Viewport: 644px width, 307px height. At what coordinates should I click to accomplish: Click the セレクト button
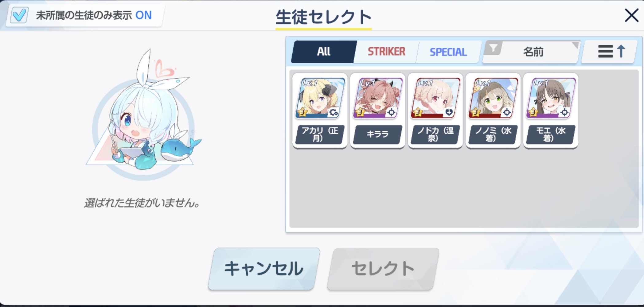click(383, 269)
